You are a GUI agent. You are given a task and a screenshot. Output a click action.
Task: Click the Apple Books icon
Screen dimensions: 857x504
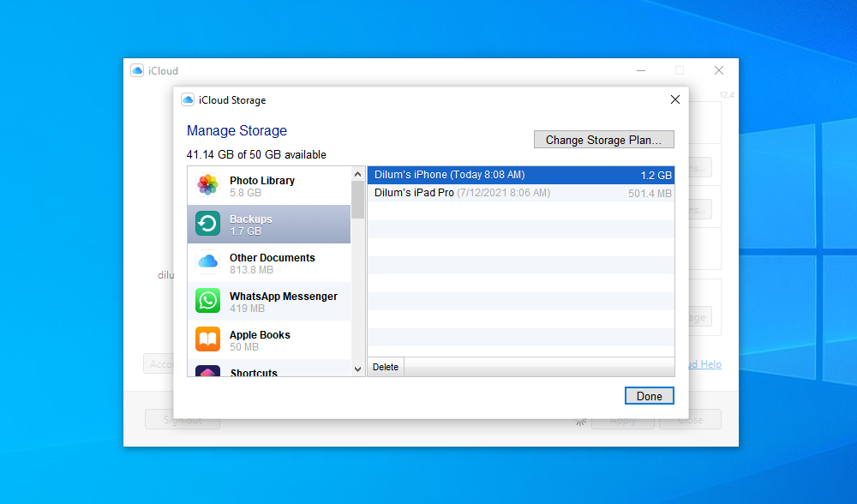pyautogui.click(x=207, y=339)
